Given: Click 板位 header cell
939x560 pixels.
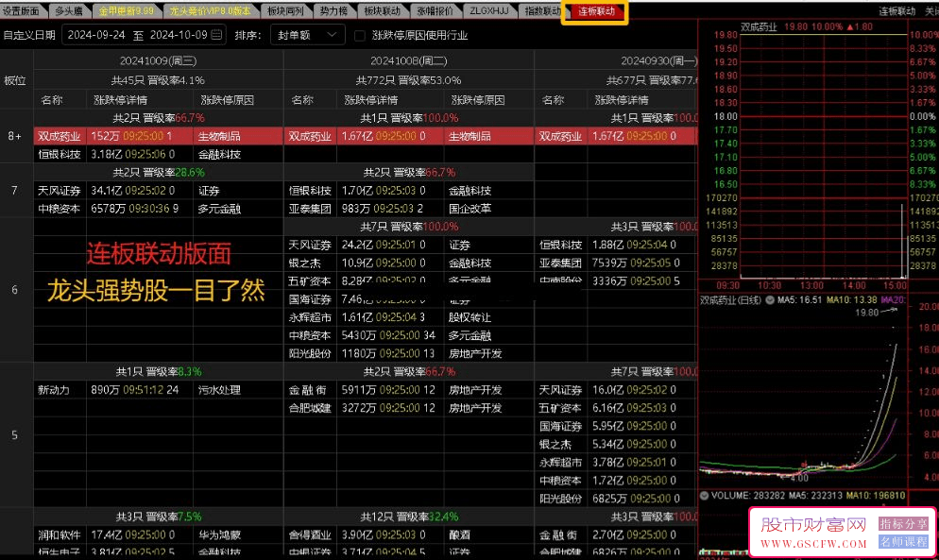Looking at the screenshot, I should 15,80.
